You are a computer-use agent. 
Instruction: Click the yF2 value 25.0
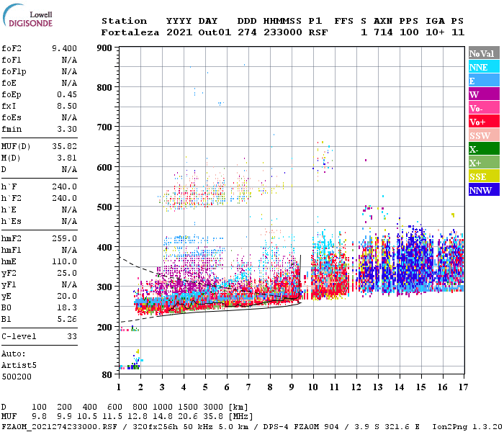(67, 273)
